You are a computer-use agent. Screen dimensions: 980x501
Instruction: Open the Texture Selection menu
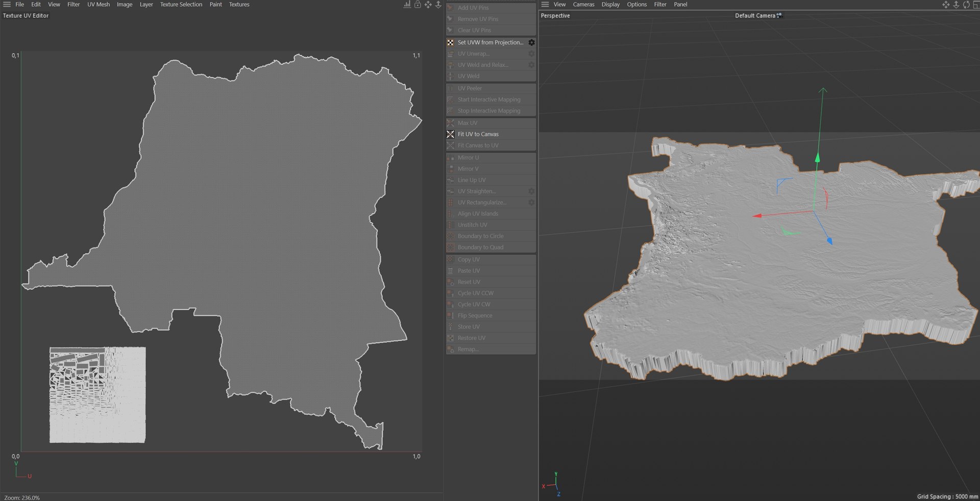tap(181, 4)
